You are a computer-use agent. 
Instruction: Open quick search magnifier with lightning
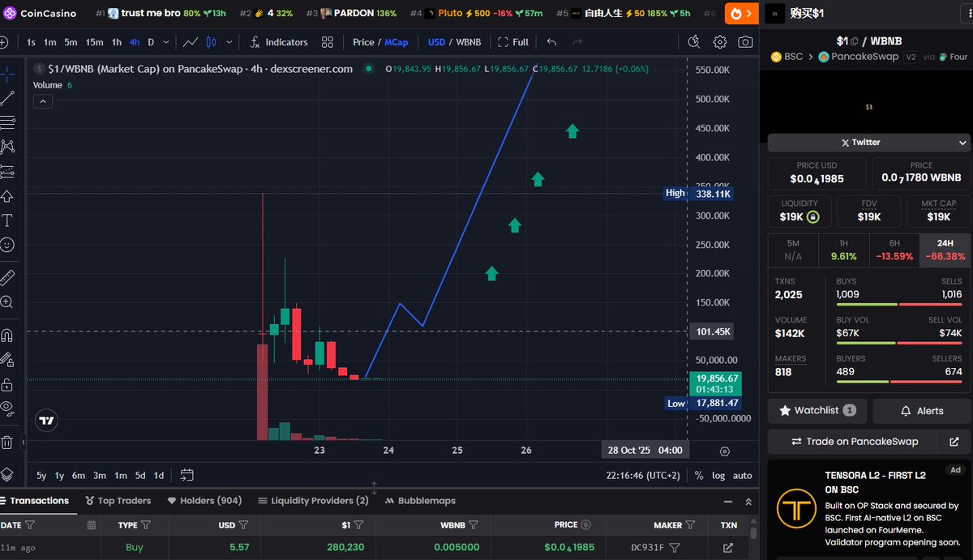point(694,42)
